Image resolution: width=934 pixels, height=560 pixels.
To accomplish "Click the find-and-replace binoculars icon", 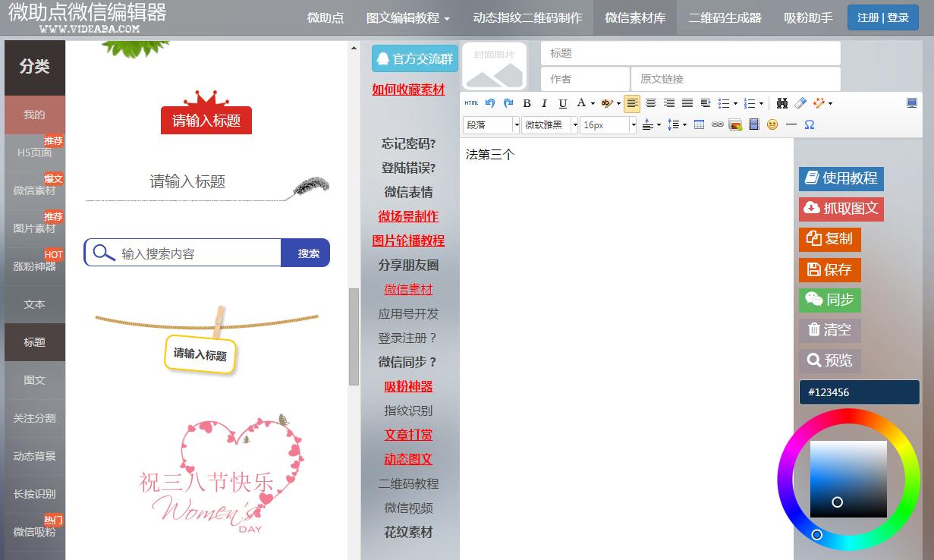I will point(783,103).
